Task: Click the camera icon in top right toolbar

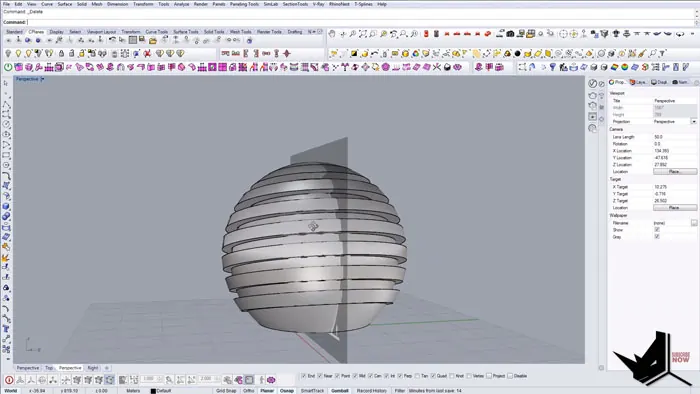Action: click(510, 33)
